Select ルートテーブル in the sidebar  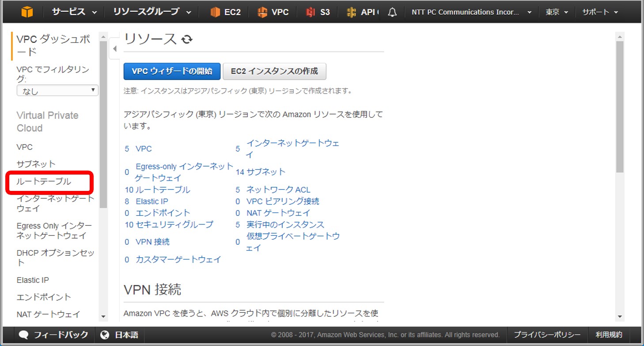(44, 182)
